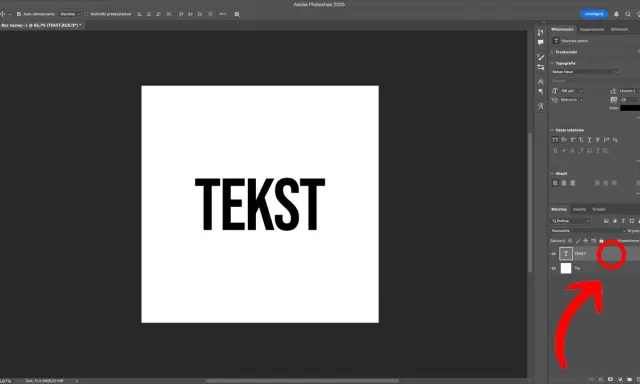Screen dimensions: 640x384
Task: Expand the Przekształć section
Action: click(552, 52)
